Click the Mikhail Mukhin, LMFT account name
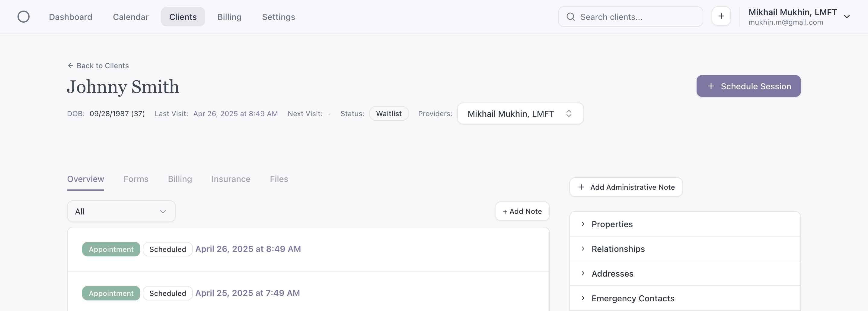This screenshot has width=868, height=311. pyautogui.click(x=793, y=12)
